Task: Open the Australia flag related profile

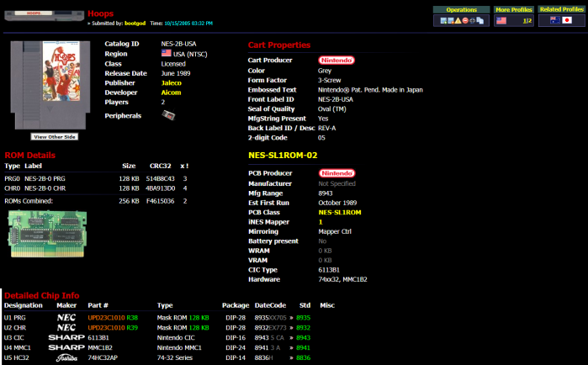Action: pyautogui.click(x=554, y=20)
